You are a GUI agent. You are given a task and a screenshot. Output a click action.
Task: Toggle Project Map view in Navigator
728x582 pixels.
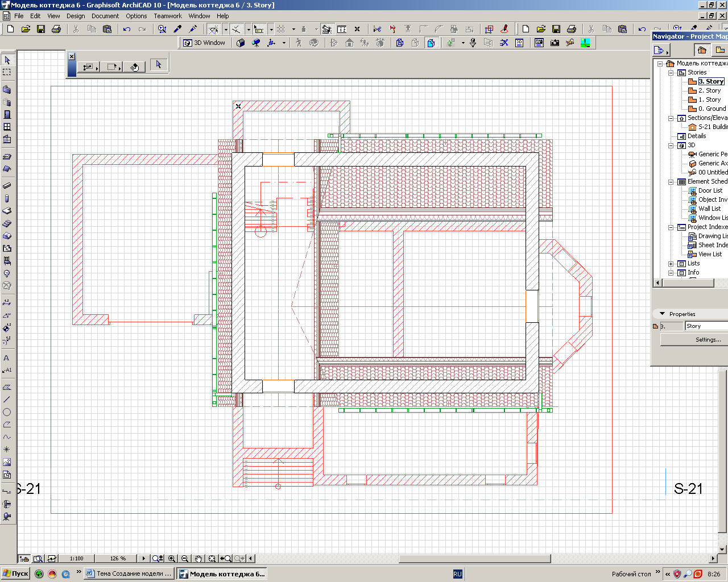tap(702, 50)
